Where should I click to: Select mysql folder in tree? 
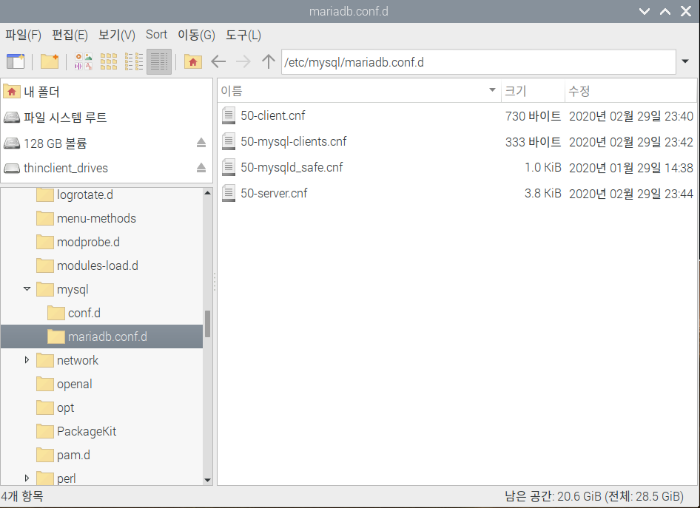coord(73,289)
